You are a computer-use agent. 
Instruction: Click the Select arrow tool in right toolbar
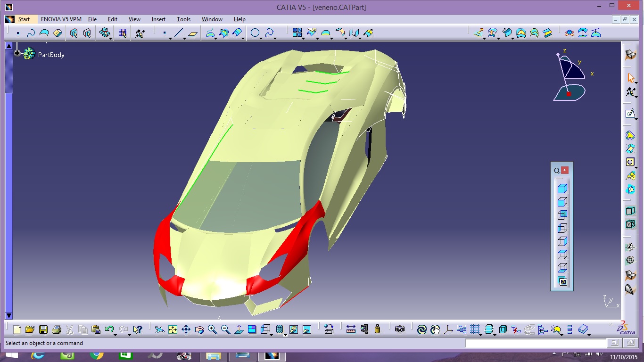pyautogui.click(x=630, y=77)
